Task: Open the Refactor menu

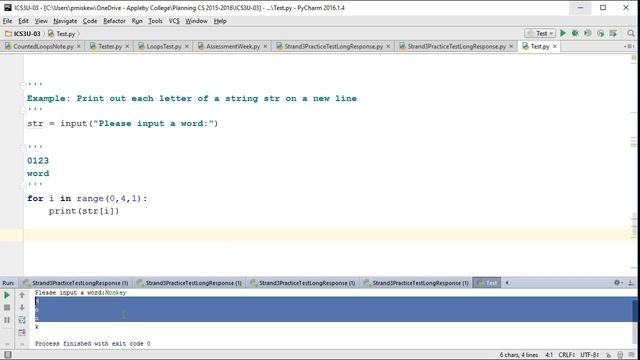Action: (x=114, y=21)
